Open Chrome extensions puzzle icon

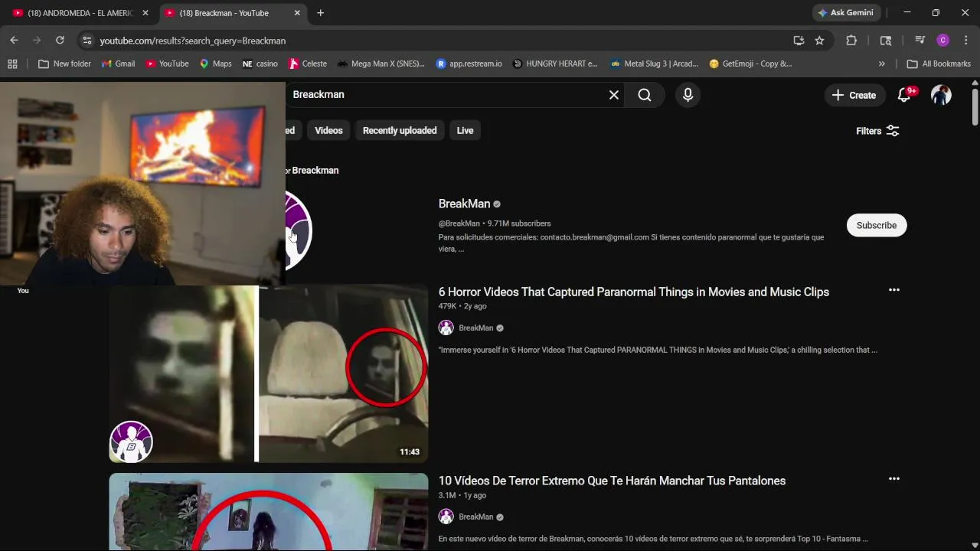851,41
